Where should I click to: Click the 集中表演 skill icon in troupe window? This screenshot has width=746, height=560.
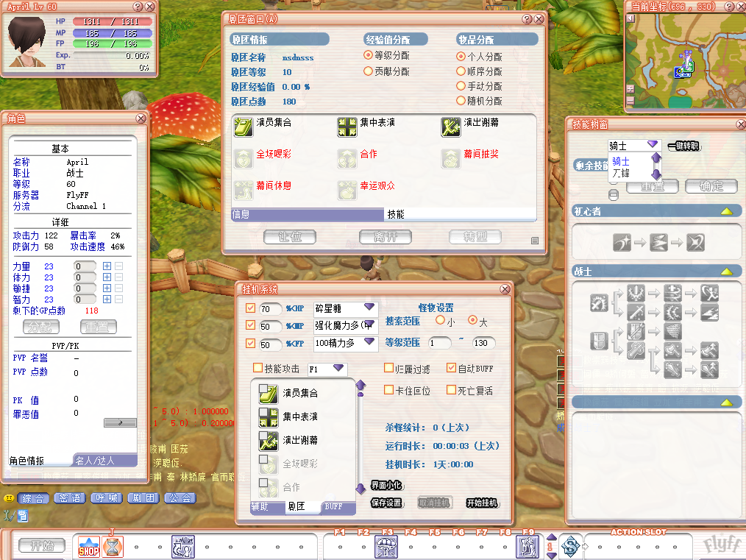pos(347,127)
